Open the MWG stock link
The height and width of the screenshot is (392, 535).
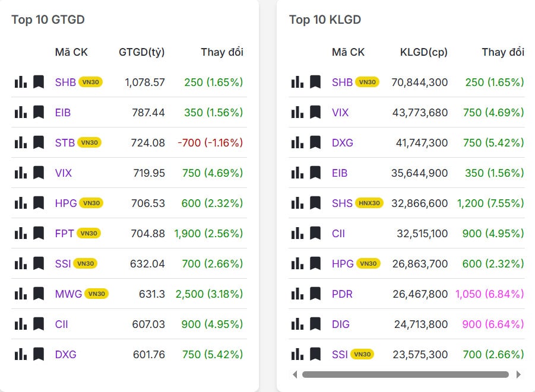pyautogui.click(x=68, y=294)
